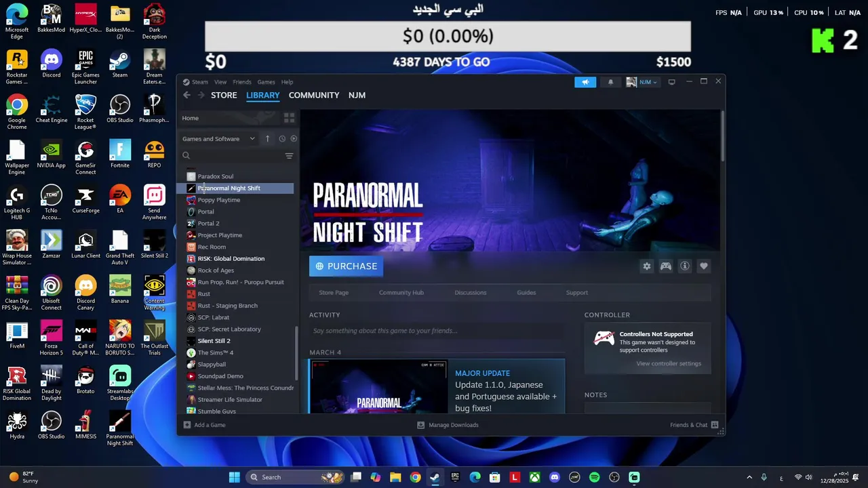The image size is (868, 488).
Task: Open the Friends menu
Action: 242,82
